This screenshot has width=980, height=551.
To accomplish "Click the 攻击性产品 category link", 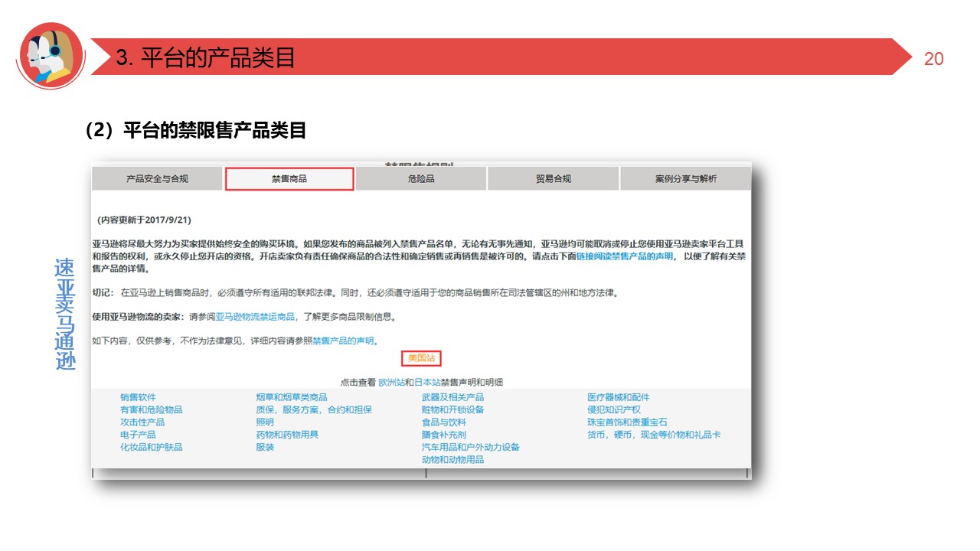I will pyautogui.click(x=142, y=422).
